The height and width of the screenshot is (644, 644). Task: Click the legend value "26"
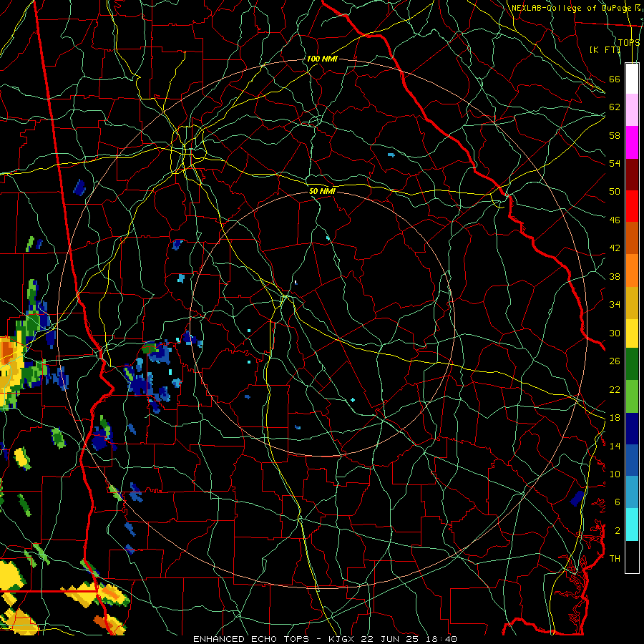click(615, 361)
